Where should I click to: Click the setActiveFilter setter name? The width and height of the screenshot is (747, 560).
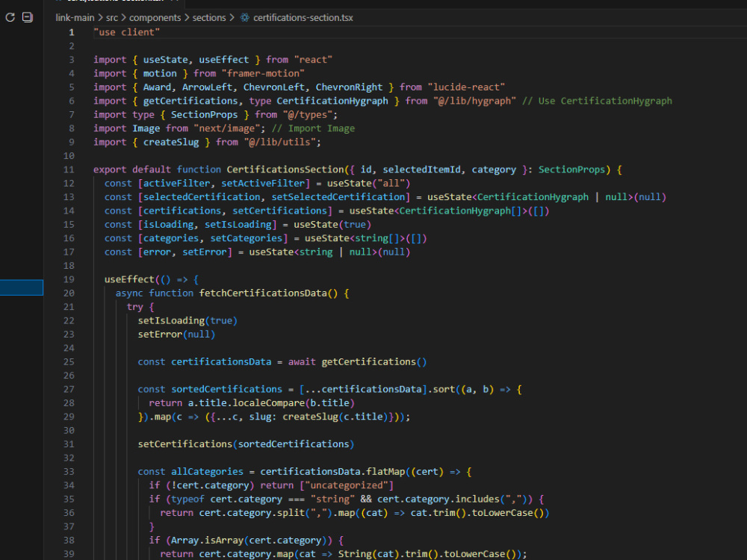click(263, 184)
